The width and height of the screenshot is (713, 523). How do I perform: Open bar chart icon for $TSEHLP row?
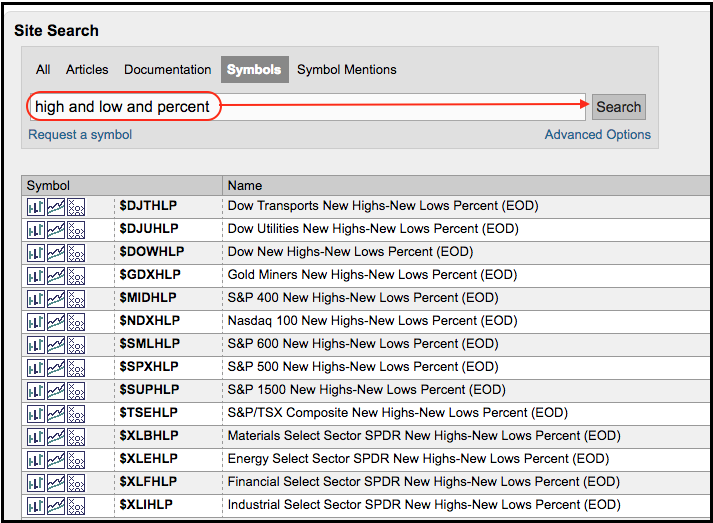point(35,413)
